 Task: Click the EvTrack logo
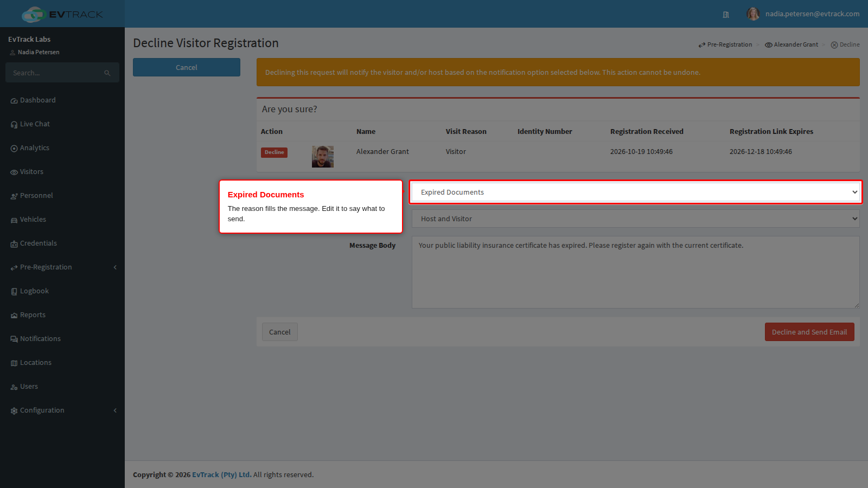[x=62, y=14]
